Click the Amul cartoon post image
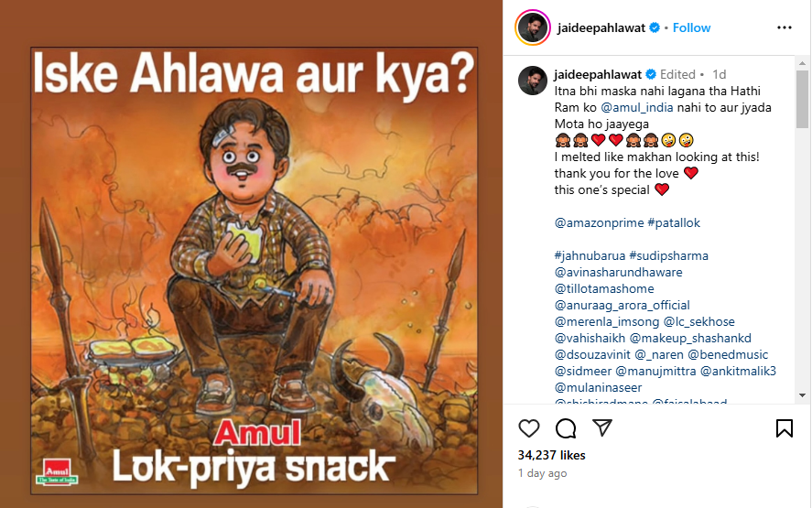Screen dimensions: 812x508 [254, 270]
